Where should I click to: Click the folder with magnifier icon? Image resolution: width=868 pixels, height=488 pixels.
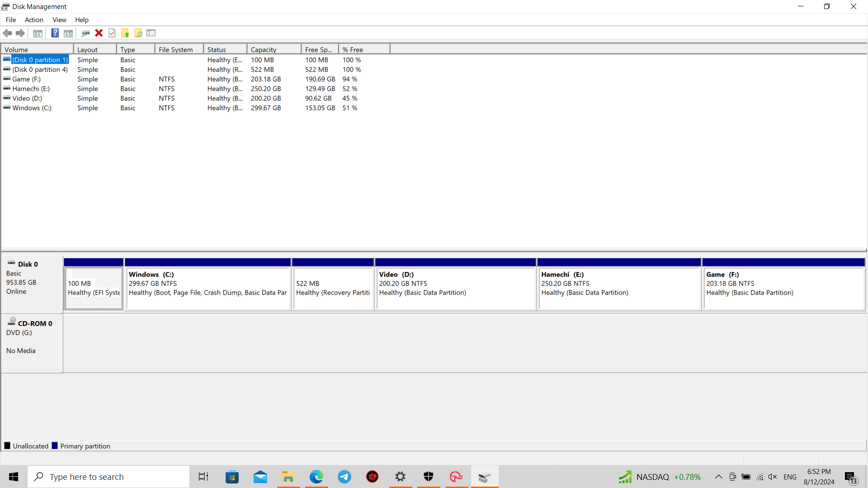138,33
